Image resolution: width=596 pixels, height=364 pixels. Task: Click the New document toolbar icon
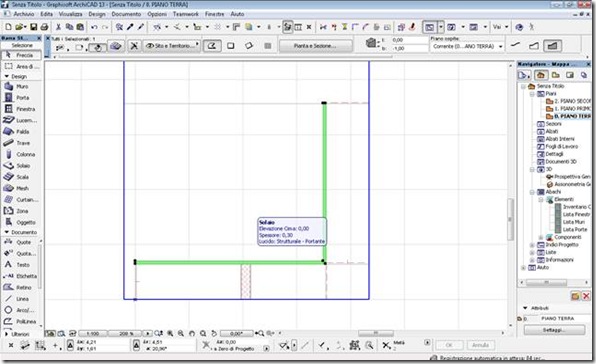8,27
